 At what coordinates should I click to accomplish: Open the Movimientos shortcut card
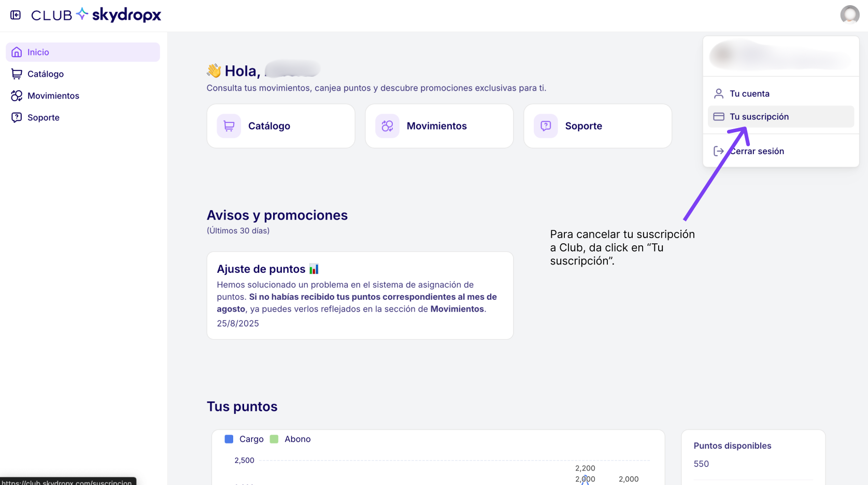click(439, 126)
